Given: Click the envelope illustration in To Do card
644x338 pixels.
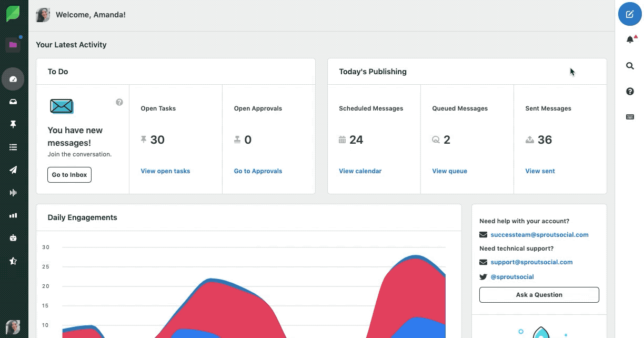Looking at the screenshot, I should pyautogui.click(x=62, y=106).
